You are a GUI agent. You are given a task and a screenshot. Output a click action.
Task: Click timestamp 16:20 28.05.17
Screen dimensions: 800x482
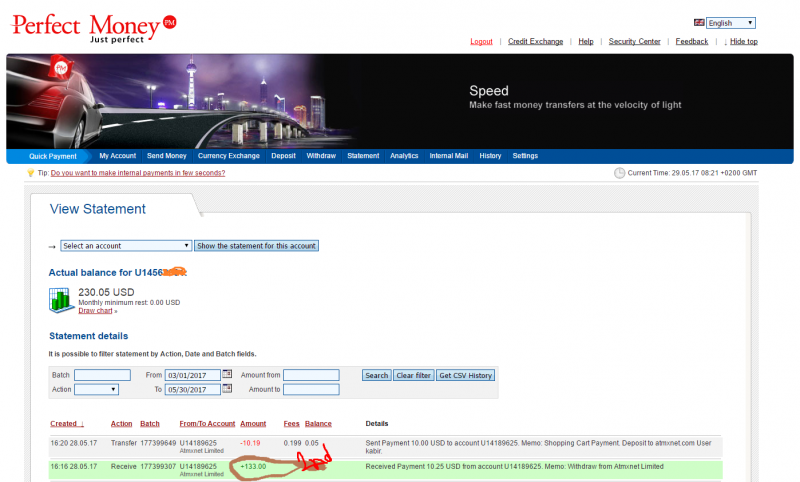73,443
